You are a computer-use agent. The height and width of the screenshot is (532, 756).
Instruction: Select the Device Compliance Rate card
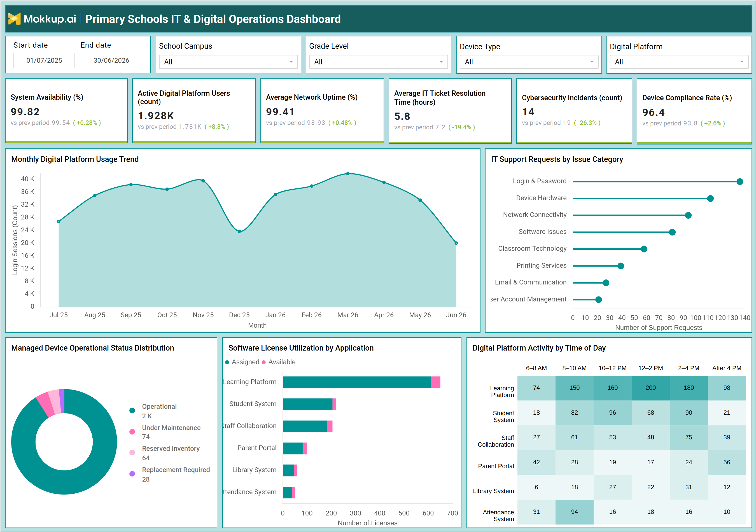coord(694,111)
